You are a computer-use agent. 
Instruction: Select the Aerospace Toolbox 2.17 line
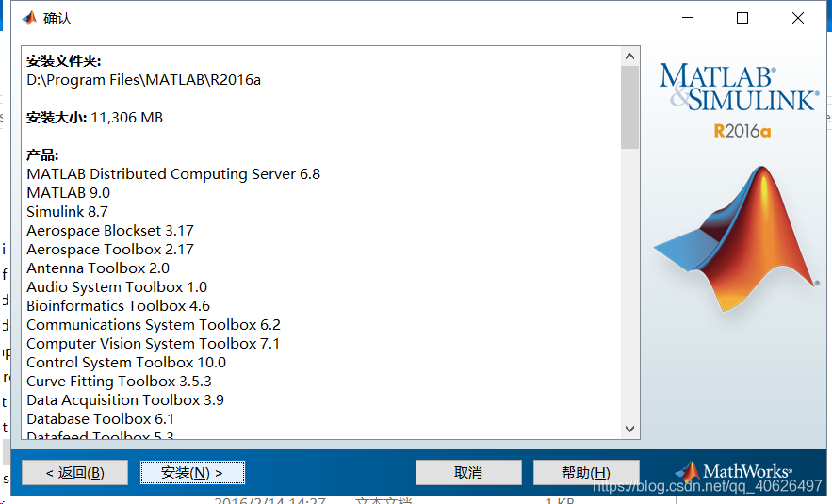tap(110, 250)
